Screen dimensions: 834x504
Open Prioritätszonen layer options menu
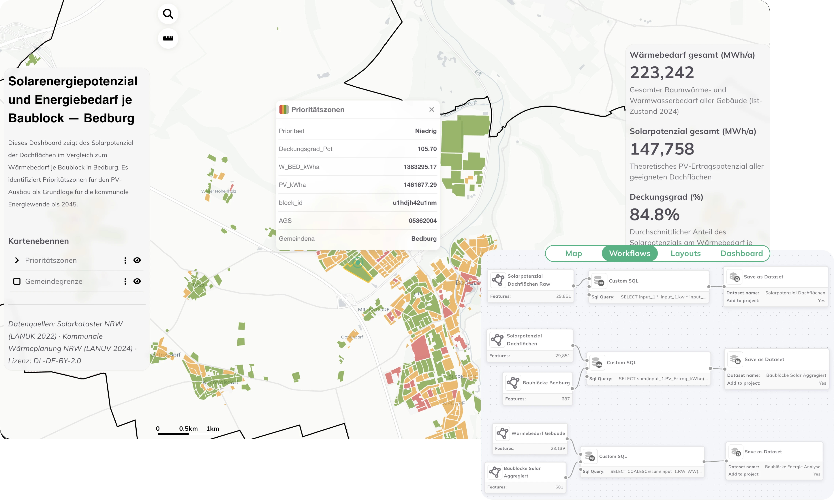pyautogui.click(x=125, y=260)
